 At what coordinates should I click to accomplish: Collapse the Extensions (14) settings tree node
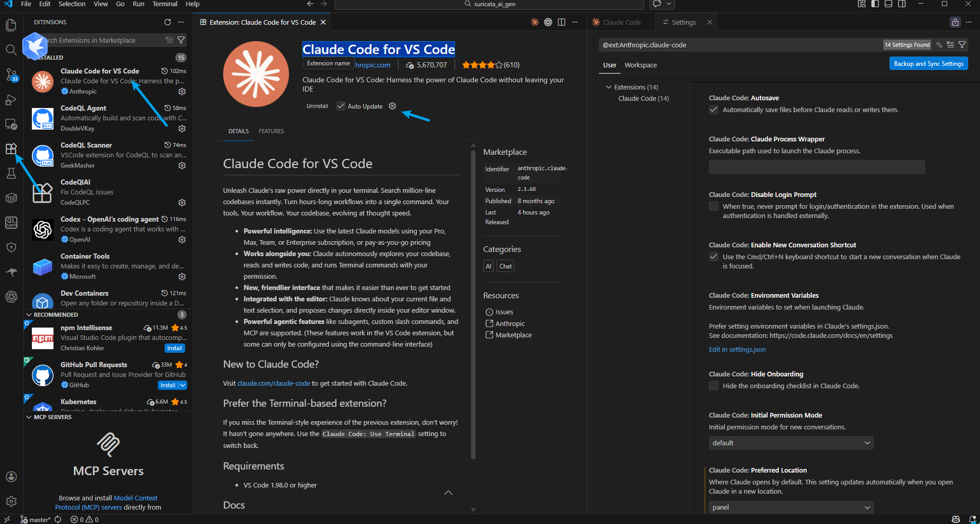coord(609,87)
